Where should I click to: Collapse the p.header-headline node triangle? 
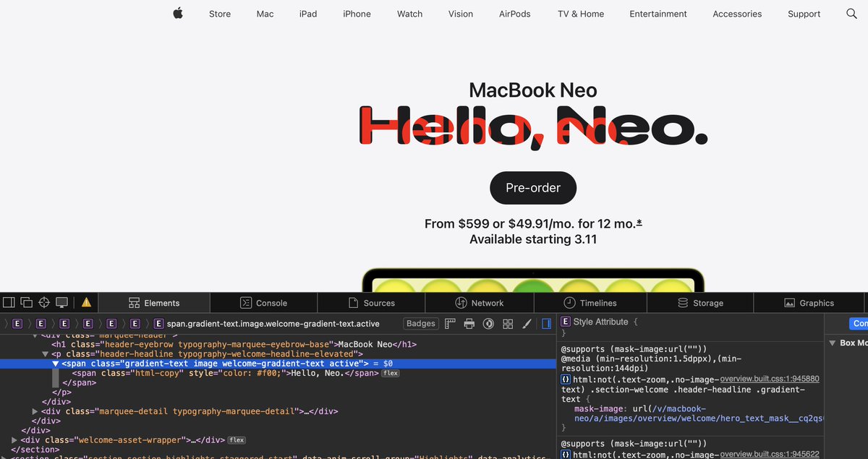coord(46,354)
